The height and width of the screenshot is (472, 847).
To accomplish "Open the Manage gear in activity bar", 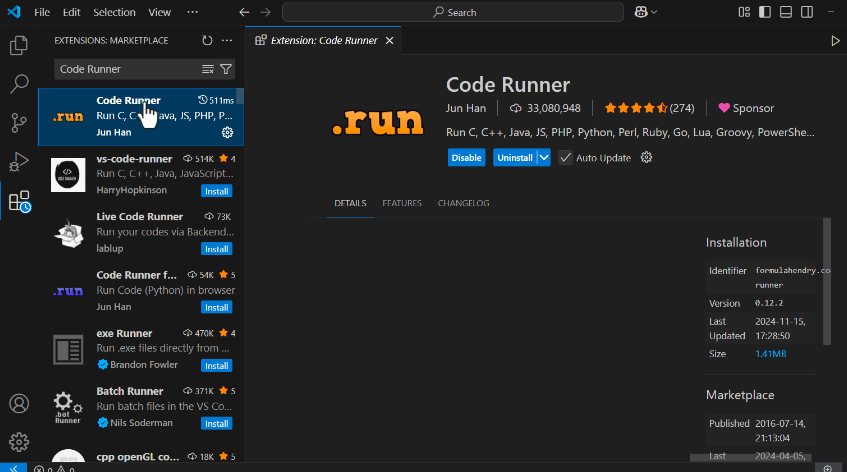I will pos(19,442).
